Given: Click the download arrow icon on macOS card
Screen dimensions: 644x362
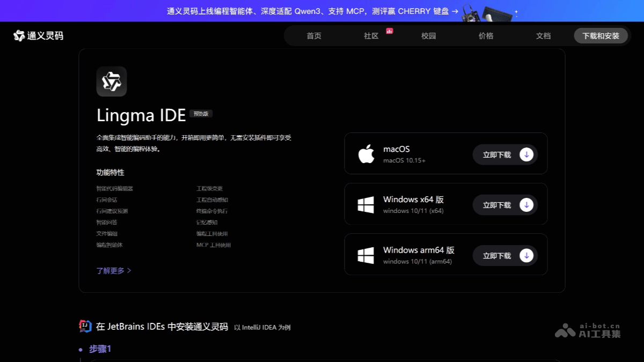Looking at the screenshot, I should (x=526, y=154).
